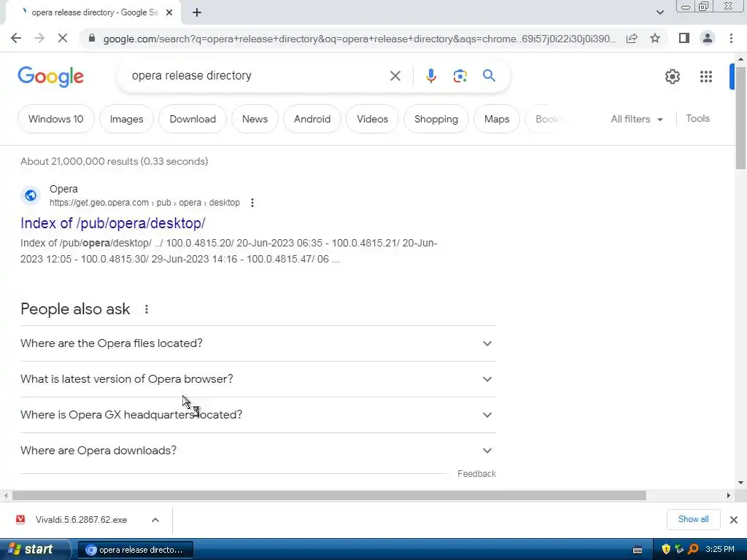Stop page loading with the X button

(x=63, y=38)
